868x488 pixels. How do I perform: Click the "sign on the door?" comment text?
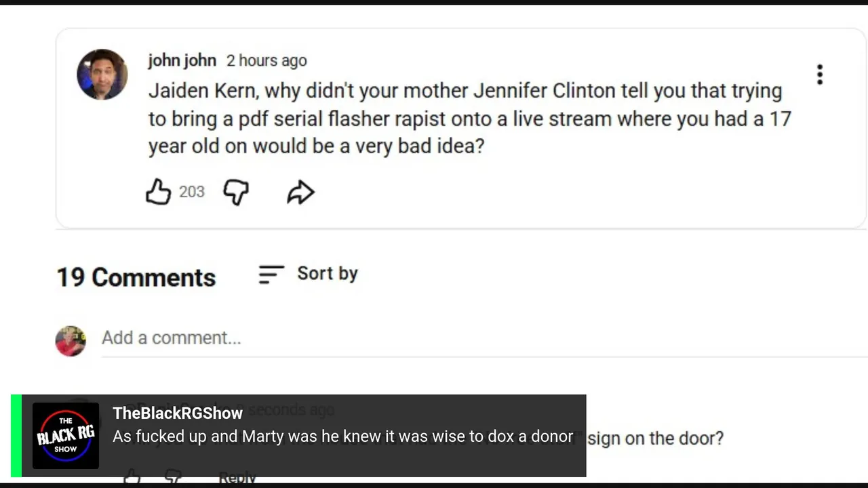(x=655, y=439)
